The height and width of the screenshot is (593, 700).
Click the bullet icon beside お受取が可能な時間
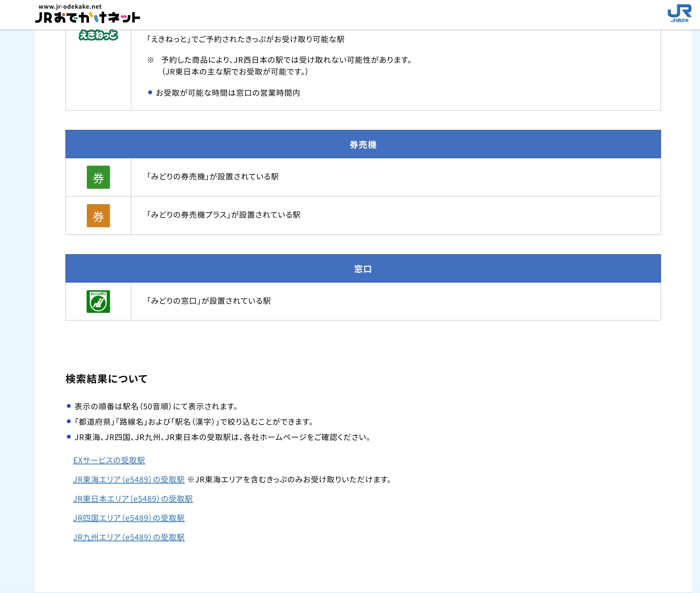point(150,93)
